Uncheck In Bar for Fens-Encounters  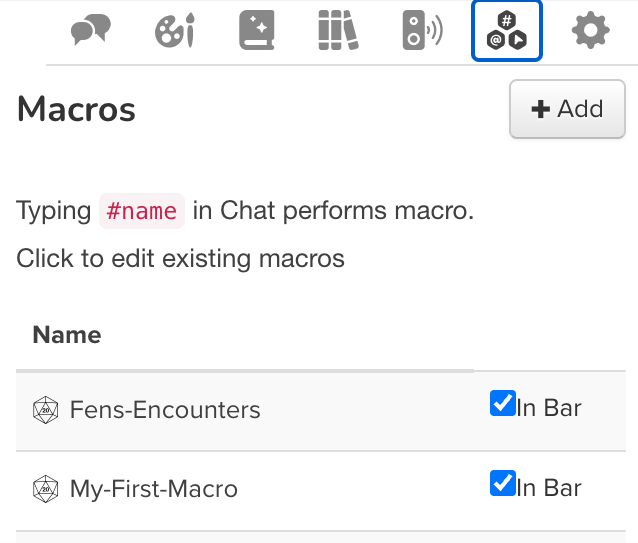pyautogui.click(x=502, y=404)
